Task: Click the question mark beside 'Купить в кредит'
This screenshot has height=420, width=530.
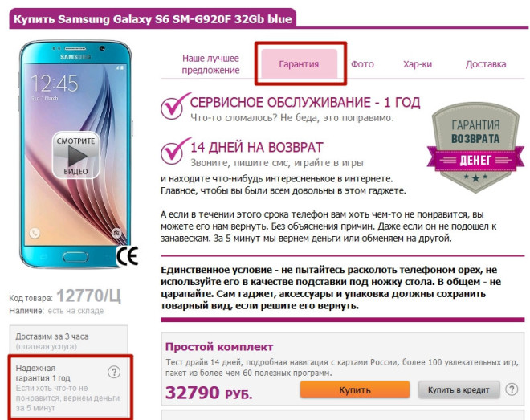Action: [512, 389]
